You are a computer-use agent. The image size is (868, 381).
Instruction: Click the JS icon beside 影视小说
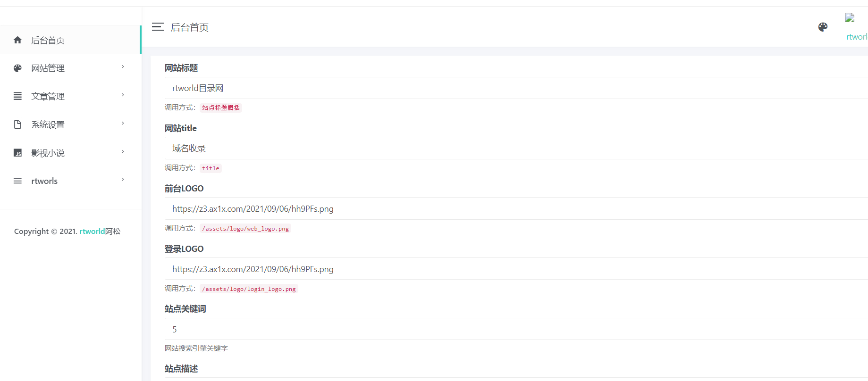pyautogui.click(x=17, y=153)
